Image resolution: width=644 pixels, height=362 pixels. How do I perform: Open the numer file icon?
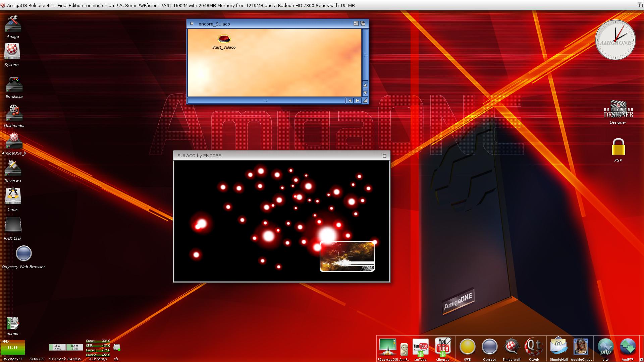pyautogui.click(x=13, y=323)
